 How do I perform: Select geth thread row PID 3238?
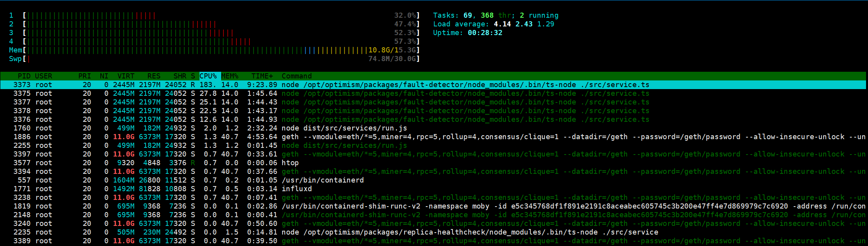pyautogui.click(x=433, y=198)
